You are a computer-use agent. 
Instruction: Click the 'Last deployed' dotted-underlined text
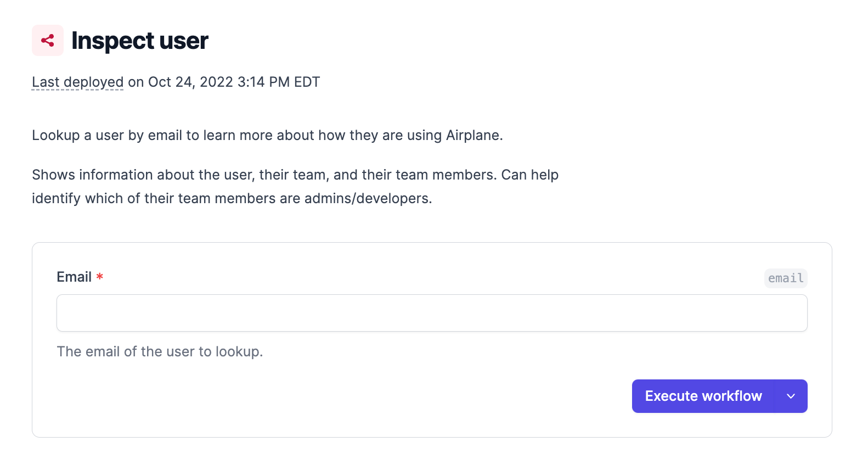pyautogui.click(x=77, y=82)
